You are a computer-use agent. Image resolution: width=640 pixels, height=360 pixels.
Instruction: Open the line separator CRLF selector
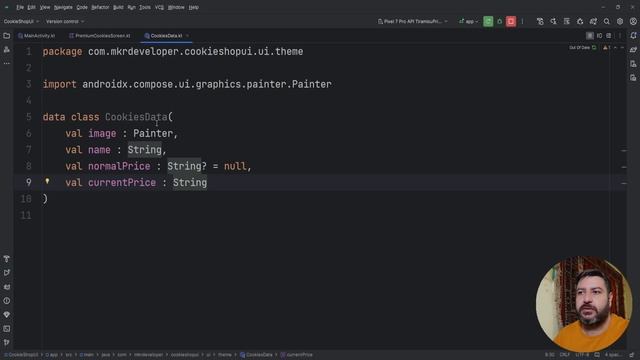pyautogui.click(x=564, y=355)
